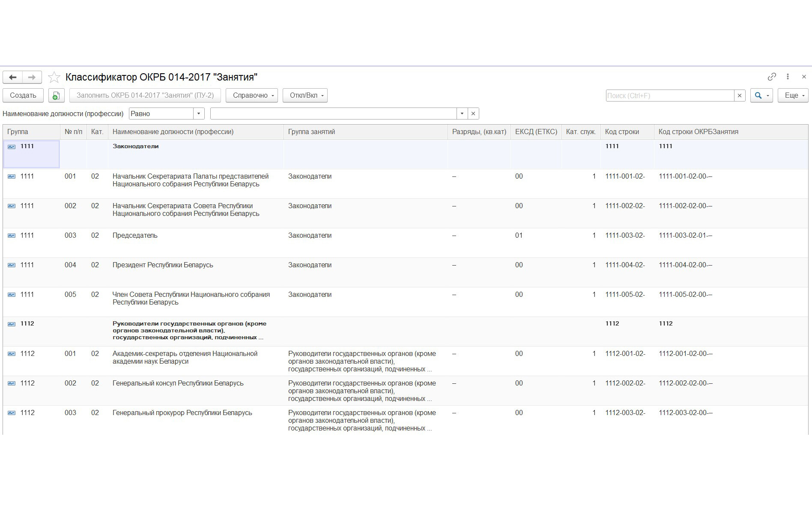Clear the position name filter value
Viewport: 812px width, 508px height.
pos(473,114)
